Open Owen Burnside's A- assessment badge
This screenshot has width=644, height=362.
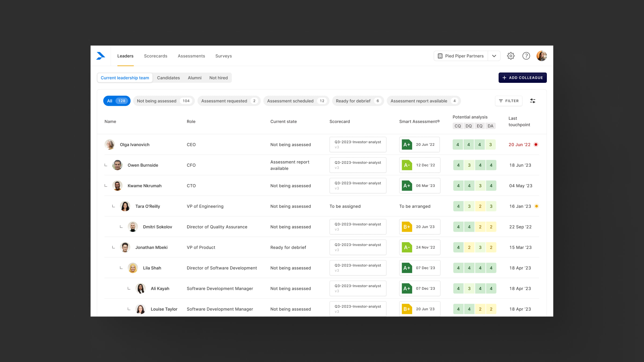407,165
